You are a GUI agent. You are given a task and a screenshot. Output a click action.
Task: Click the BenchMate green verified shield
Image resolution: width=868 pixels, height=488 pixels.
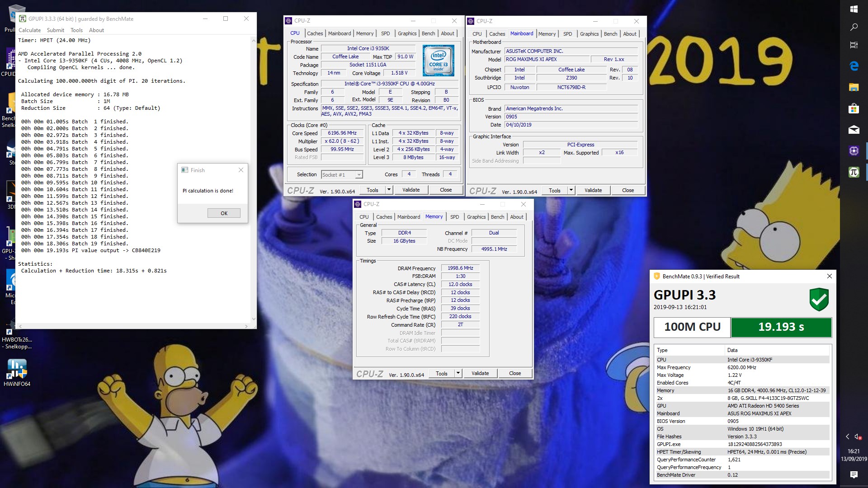[x=819, y=300]
